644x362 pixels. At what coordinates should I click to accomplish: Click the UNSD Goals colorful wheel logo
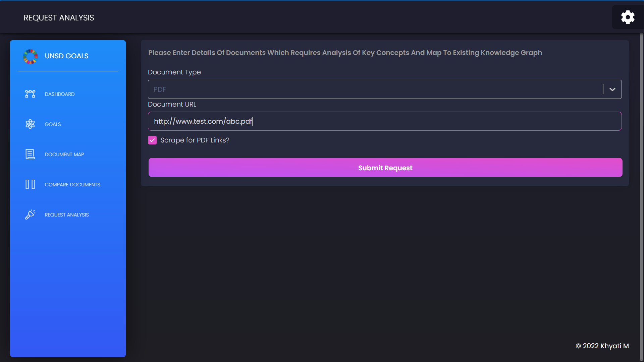click(x=30, y=56)
